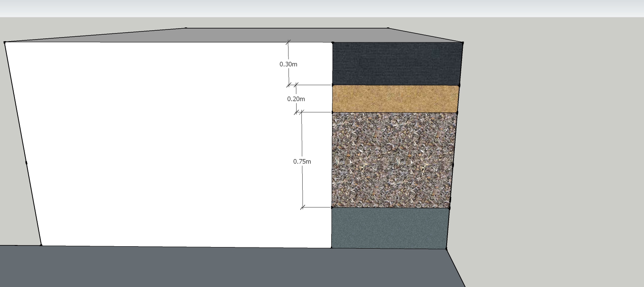The width and height of the screenshot is (644, 287).
Task: Click the light title strip above the viewport
Action: (x=322, y=8)
